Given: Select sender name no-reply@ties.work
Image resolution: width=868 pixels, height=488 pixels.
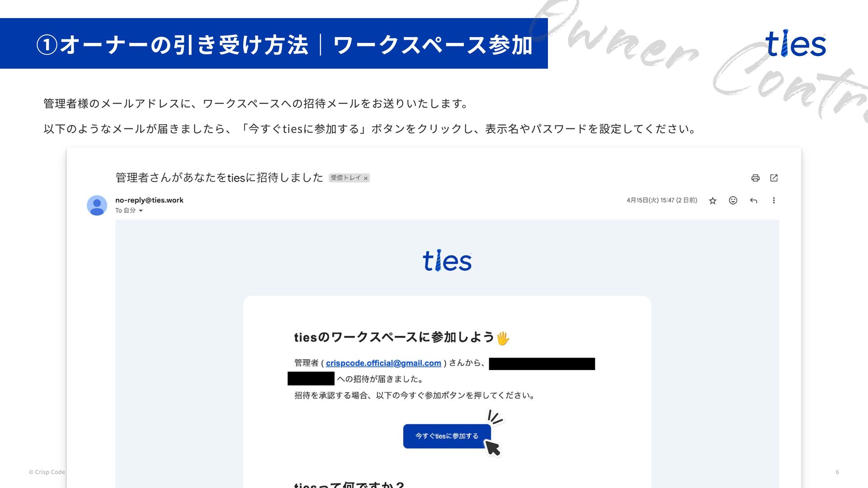Looking at the screenshot, I should (149, 200).
